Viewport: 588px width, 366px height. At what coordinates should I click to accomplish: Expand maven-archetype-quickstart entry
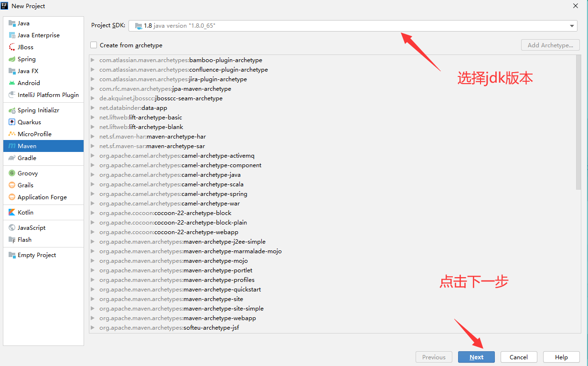pos(93,290)
